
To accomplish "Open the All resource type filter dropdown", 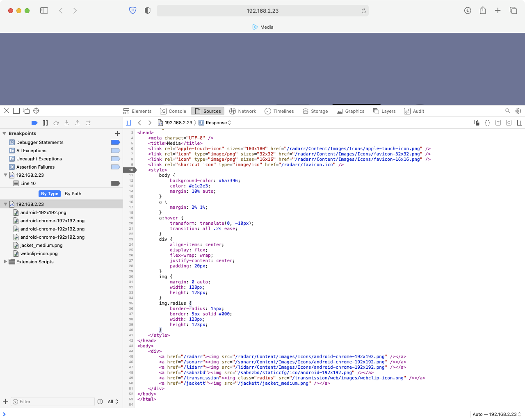I will 113,402.
